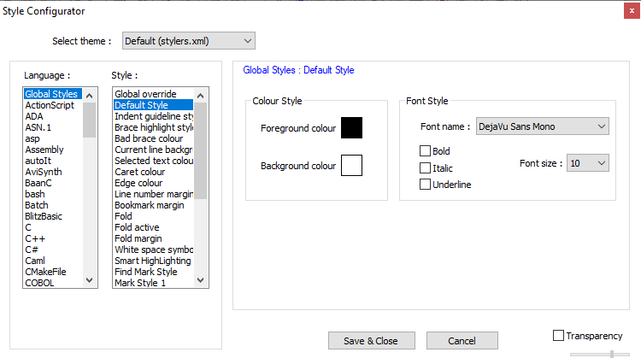Select Fold active style
Image resolution: width=641 pixels, height=364 pixels.
(x=153, y=227)
